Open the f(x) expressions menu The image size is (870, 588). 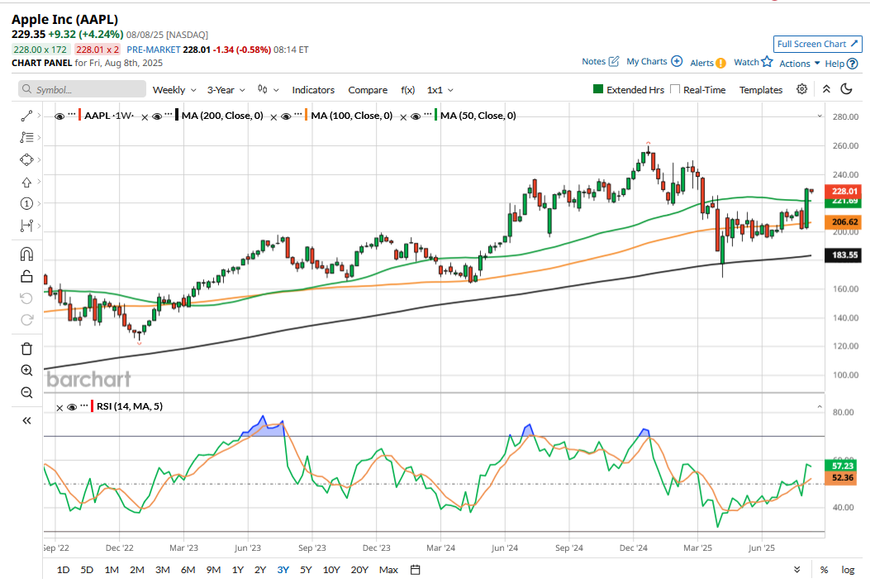[x=408, y=90]
